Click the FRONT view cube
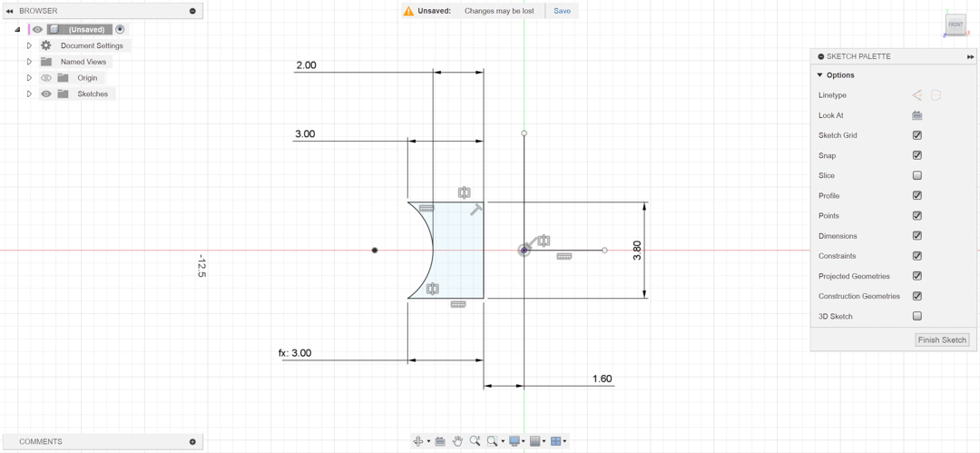The width and height of the screenshot is (980, 453). [955, 25]
